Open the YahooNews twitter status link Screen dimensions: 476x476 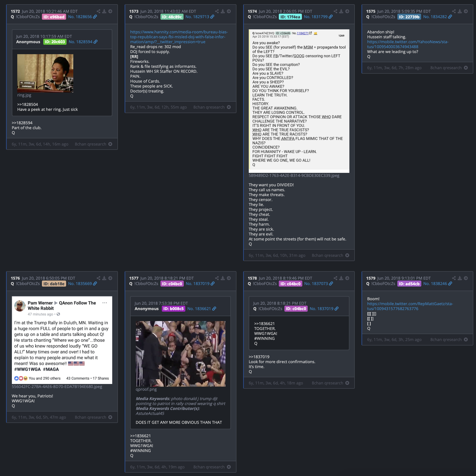[x=407, y=44]
